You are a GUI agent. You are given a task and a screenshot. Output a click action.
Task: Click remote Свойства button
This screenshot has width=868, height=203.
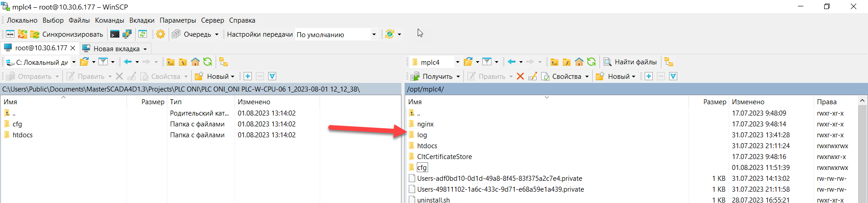561,76
